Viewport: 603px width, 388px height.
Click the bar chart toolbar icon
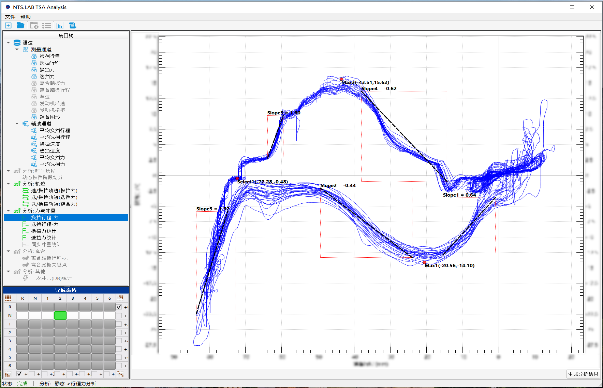point(60,25)
